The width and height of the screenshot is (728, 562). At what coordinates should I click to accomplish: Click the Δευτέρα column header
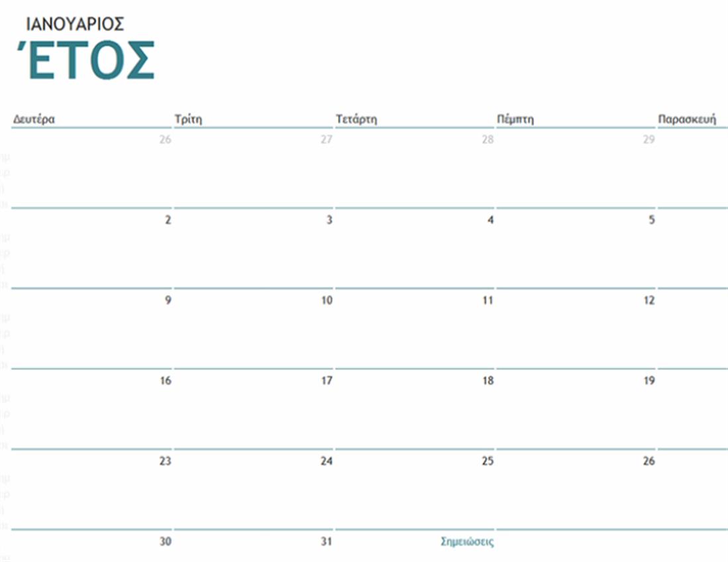click(33, 119)
